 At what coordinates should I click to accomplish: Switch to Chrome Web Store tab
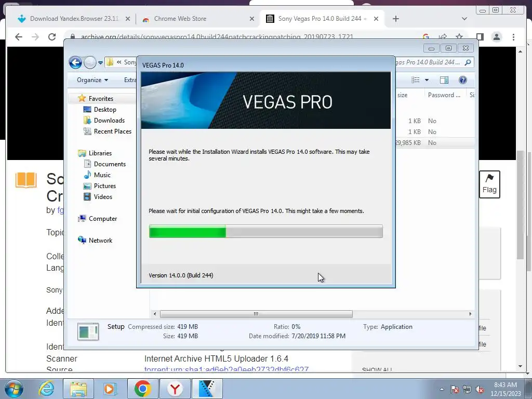point(180,19)
